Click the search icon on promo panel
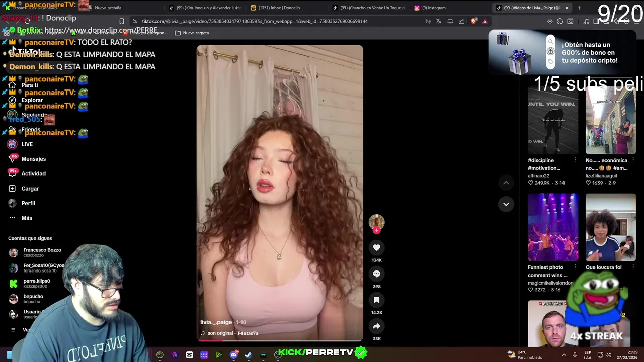Screen dimensions: 644x362 pyautogui.click(x=550, y=42)
